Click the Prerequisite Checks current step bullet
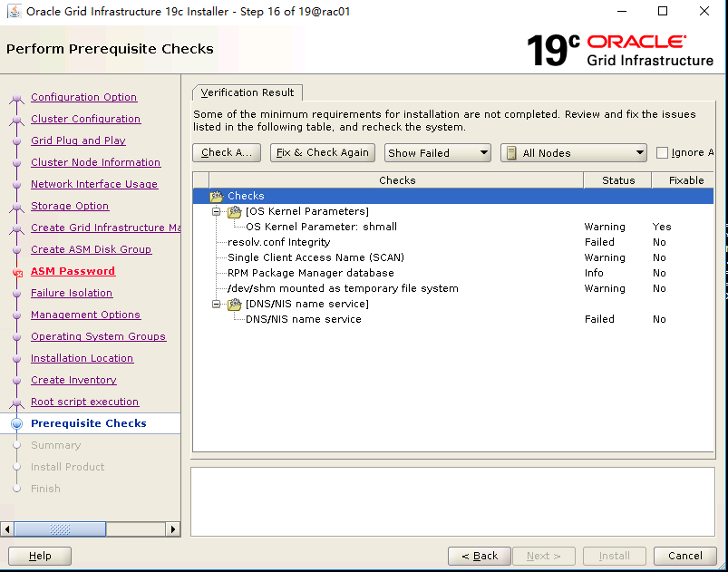This screenshot has height=572, width=728. click(17, 423)
